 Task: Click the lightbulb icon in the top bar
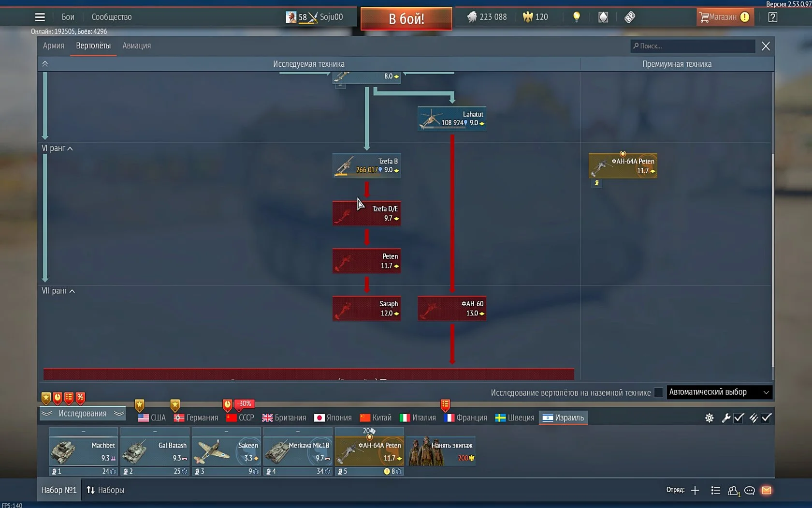coord(576,17)
